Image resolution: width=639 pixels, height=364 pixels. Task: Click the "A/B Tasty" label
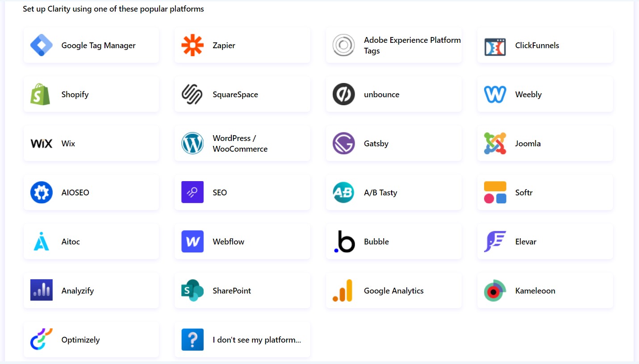pyautogui.click(x=380, y=193)
